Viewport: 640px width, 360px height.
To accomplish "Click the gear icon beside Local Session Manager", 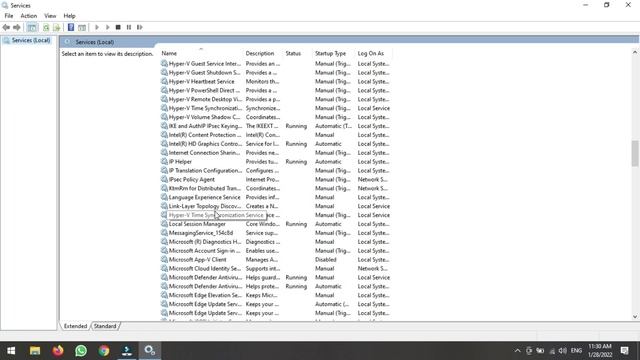I will point(164,224).
